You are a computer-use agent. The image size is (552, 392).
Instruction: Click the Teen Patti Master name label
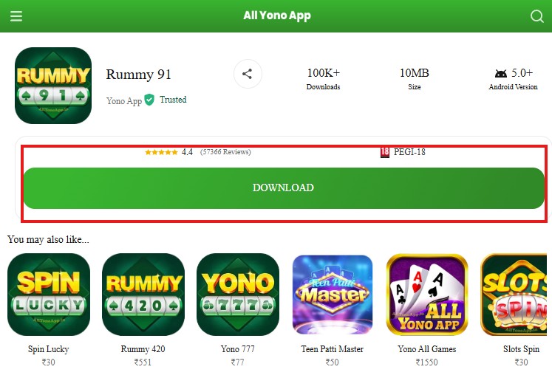pyautogui.click(x=333, y=349)
